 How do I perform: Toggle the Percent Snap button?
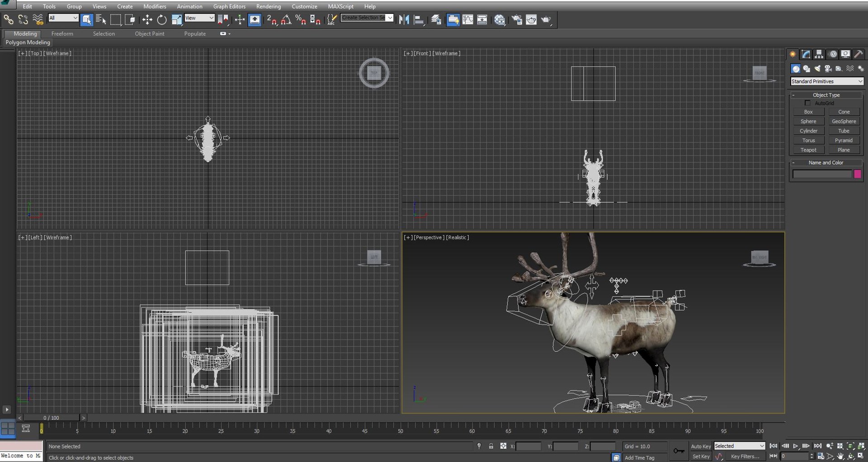point(301,19)
